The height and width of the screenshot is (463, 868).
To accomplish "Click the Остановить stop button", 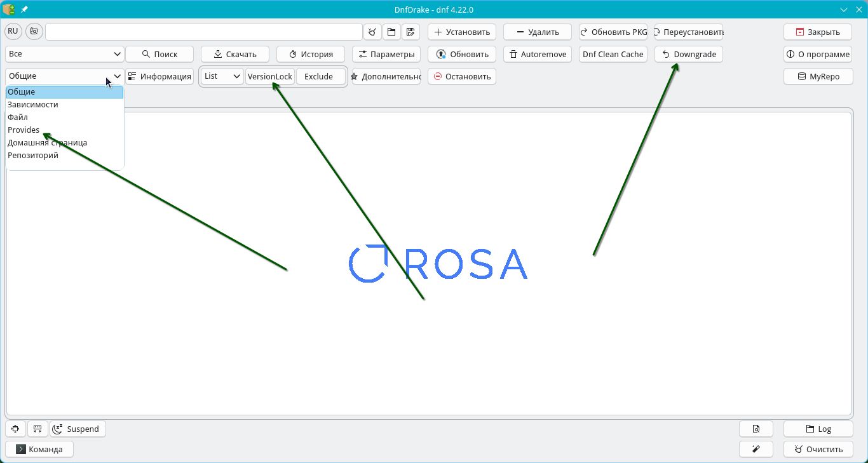I will coord(462,76).
